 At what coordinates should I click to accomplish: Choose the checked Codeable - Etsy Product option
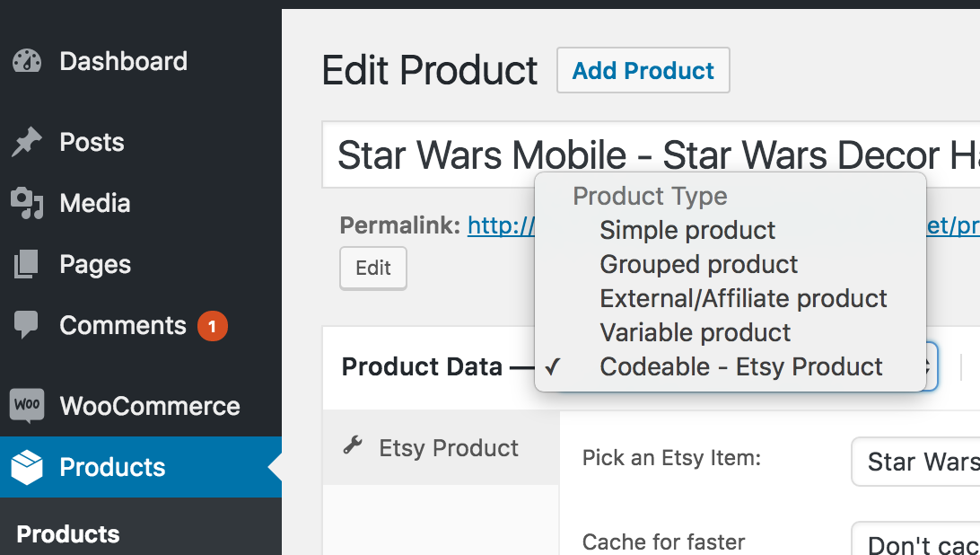pos(741,367)
